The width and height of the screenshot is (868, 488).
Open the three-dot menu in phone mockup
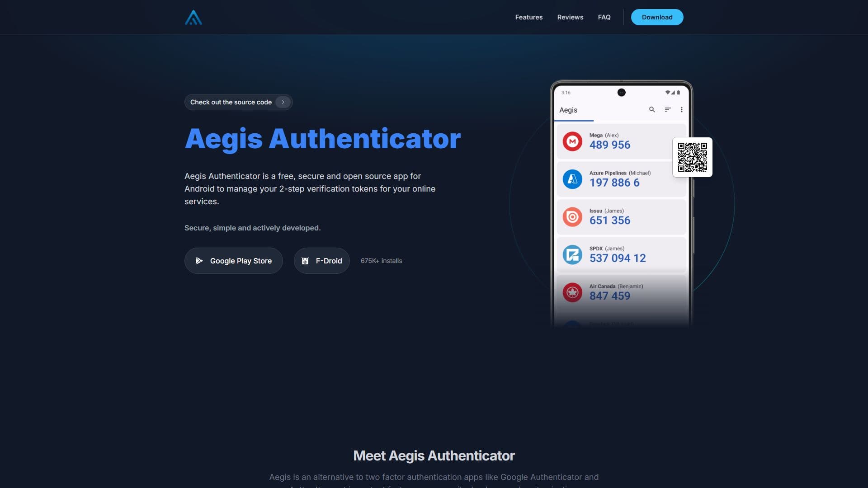[681, 110]
